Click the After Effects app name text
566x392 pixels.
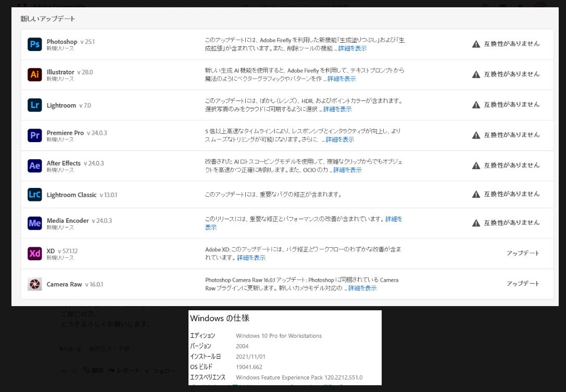[x=64, y=163]
